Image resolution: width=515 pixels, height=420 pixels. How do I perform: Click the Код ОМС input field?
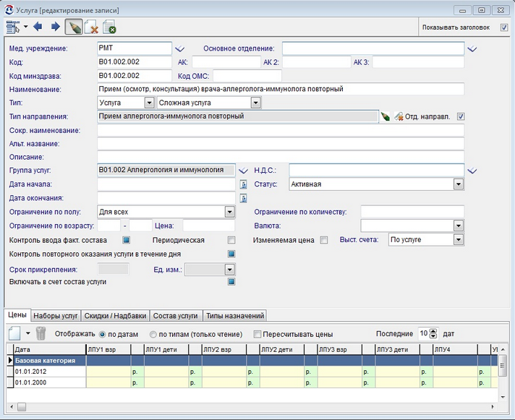(247, 76)
